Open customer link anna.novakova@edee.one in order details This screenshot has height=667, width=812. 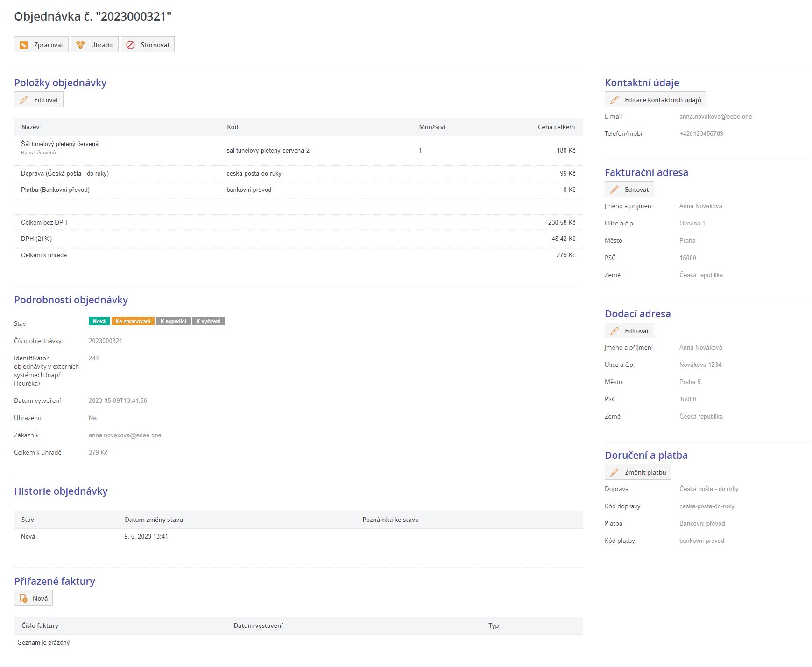point(125,435)
